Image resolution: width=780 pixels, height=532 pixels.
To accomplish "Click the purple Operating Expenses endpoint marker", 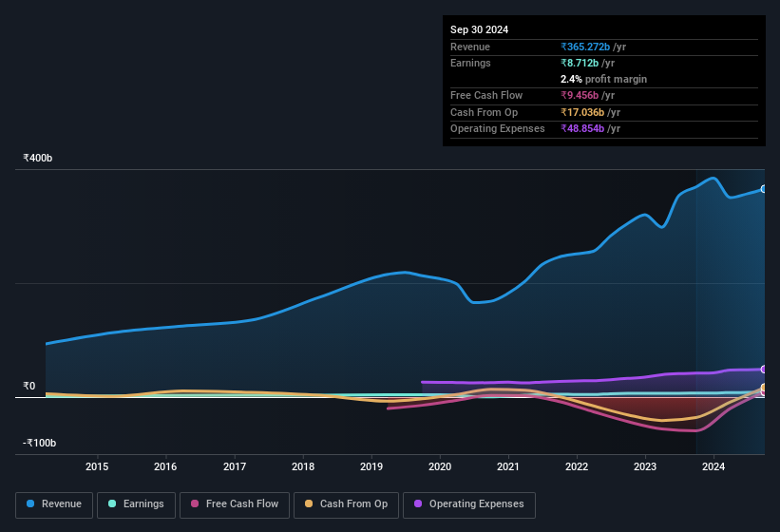I will (764, 369).
